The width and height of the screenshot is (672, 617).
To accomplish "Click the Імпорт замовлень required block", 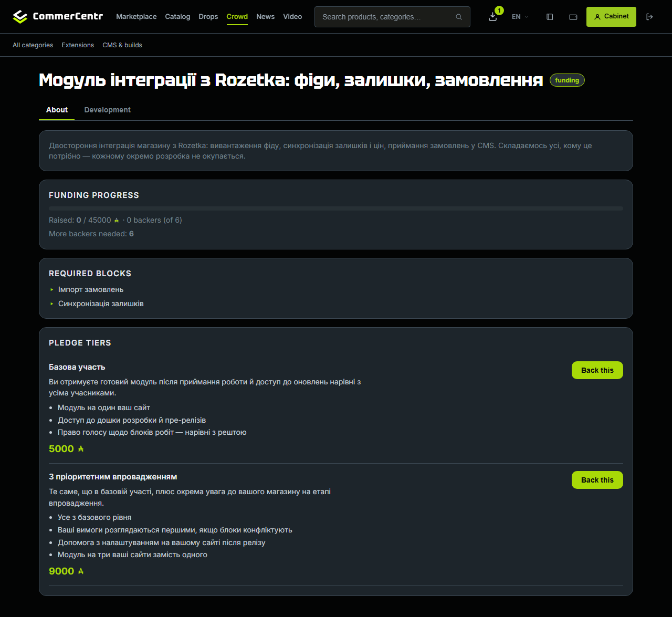I will (x=91, y=289).
